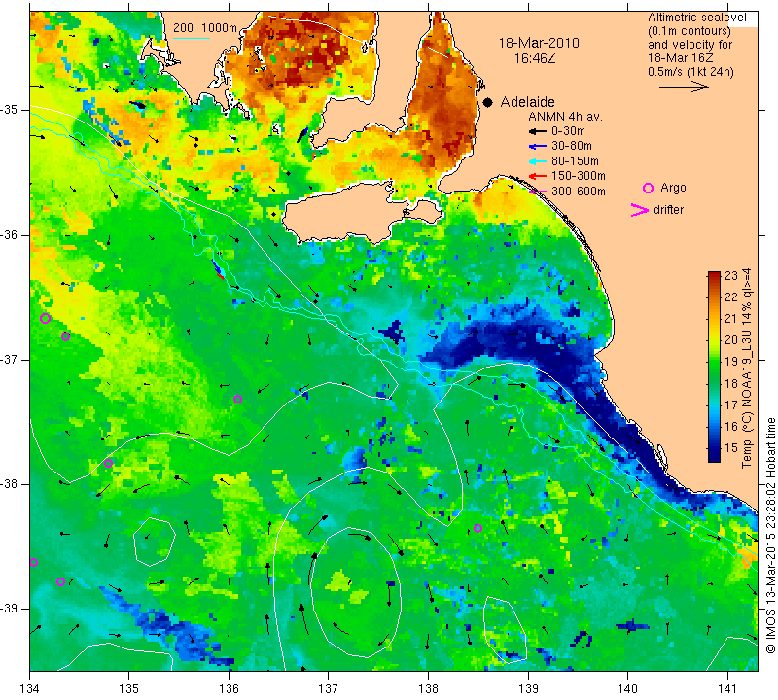Click the 30-80m depth label

572,146
